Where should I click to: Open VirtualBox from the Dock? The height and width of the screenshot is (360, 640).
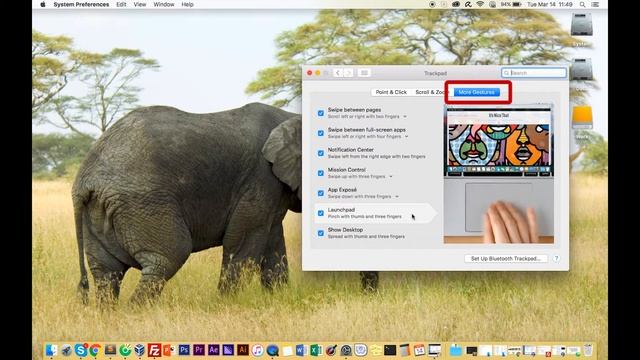pos(140,350)
